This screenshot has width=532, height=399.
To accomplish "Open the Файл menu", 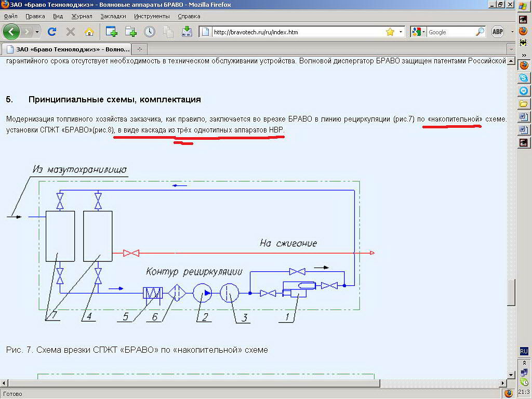I will tap(10, 16).
